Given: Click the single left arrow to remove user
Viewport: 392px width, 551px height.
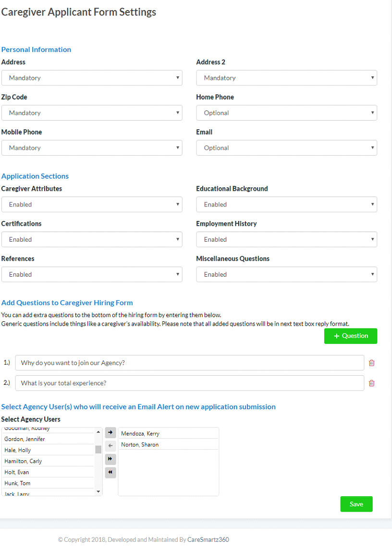Looking at the screenshot, I should [x=110, y=446].
